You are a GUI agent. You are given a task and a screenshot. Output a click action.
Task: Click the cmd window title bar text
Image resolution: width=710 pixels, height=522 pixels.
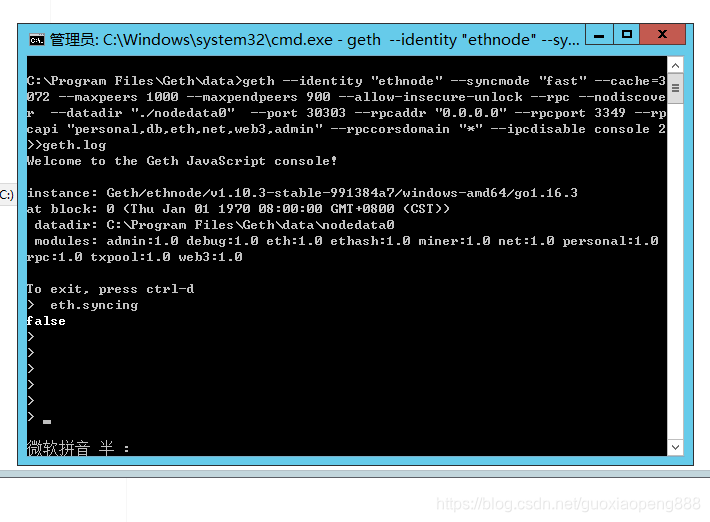click(x=314, y=40)
